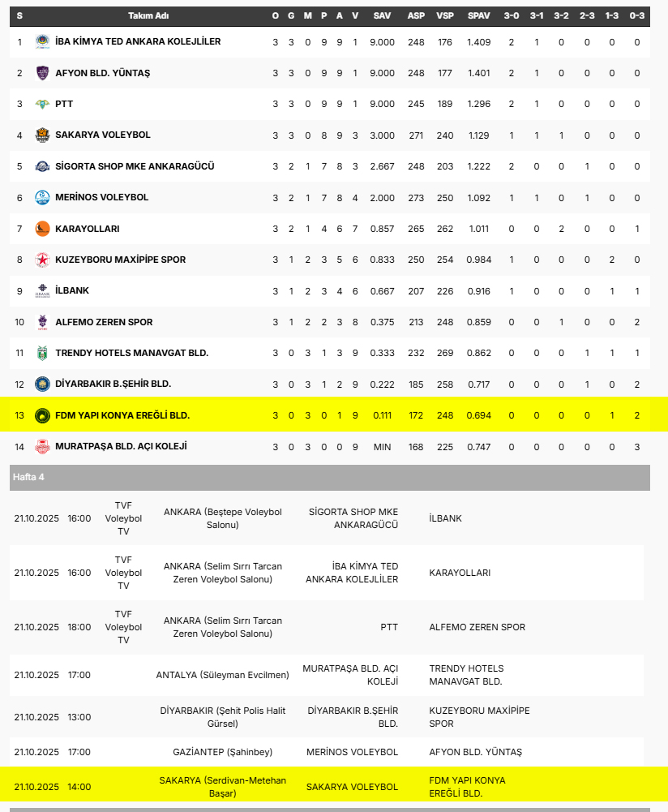The height and width of the screenshot is (812, 668).
Task: Click the SAV column header
Action: 382,16
